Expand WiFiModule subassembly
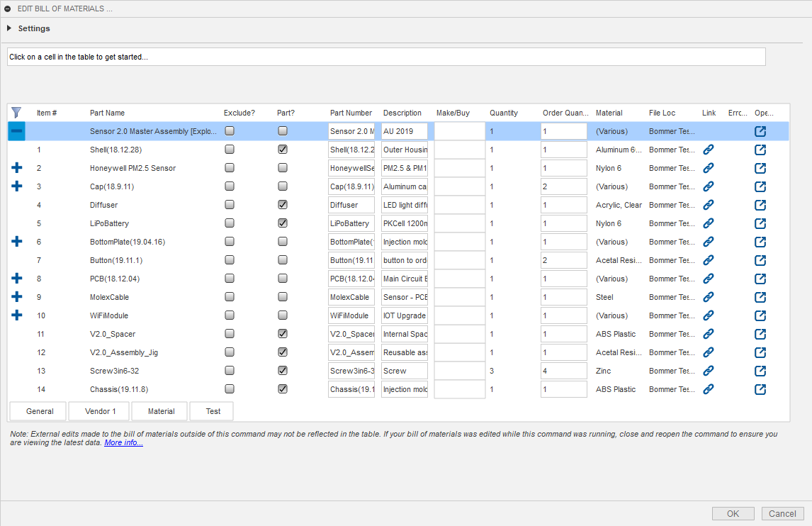 tap(16, 315)
